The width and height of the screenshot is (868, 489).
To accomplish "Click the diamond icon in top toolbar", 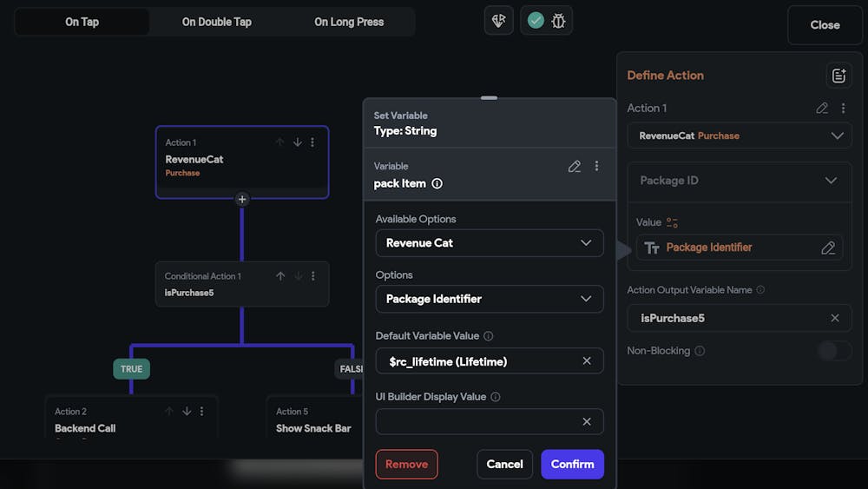I will 499,21.
